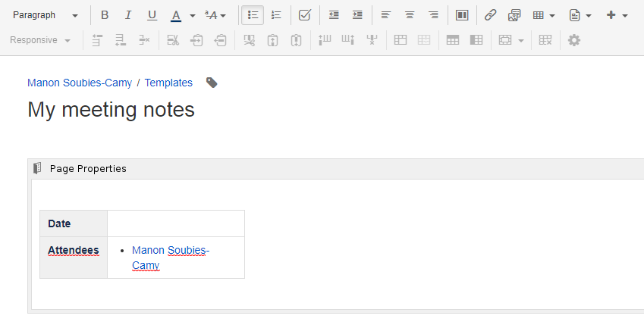Paste the table column
This screenshot has width=644, height=325.
click(296, 40)
